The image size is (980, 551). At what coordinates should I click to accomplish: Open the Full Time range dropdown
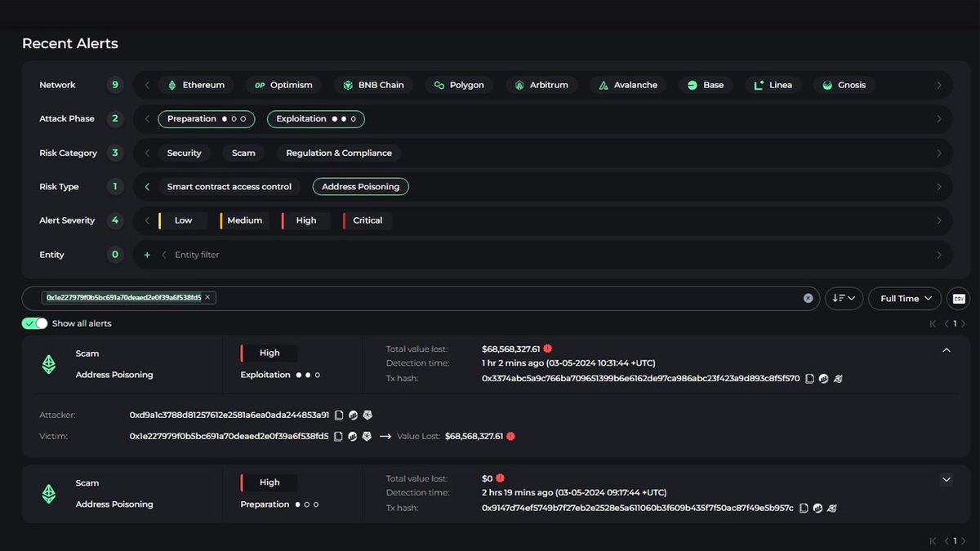click(x=904, y=299)
